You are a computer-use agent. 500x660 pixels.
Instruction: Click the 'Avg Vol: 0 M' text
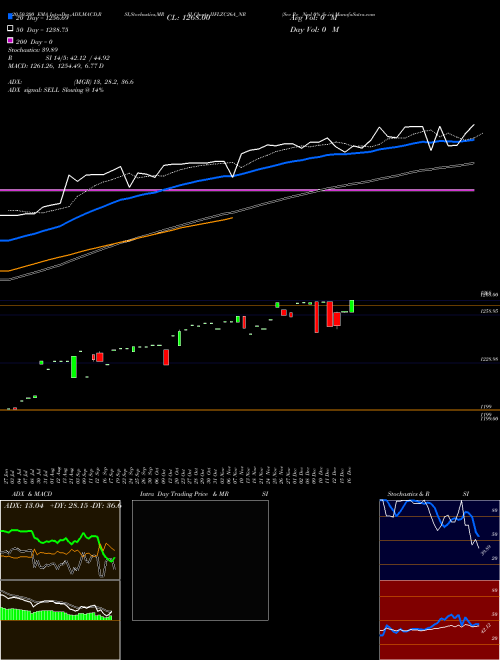pyautogui.click(x=312, y=18)
